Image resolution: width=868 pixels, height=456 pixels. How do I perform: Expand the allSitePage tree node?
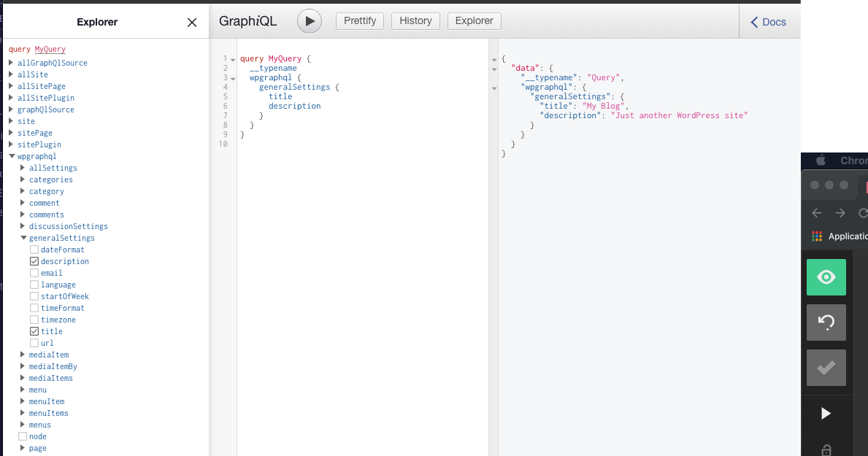click(11, 86)
